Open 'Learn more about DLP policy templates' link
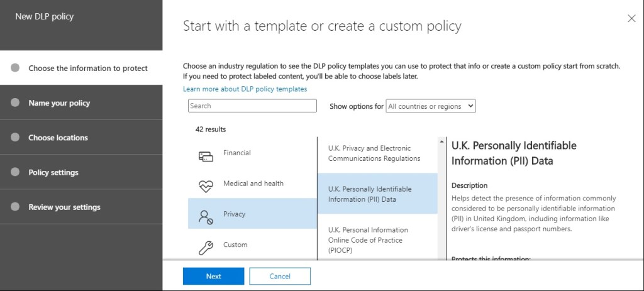Image resolution: width=644 pixels, height=291 pixels. click(x=245, y=89)
